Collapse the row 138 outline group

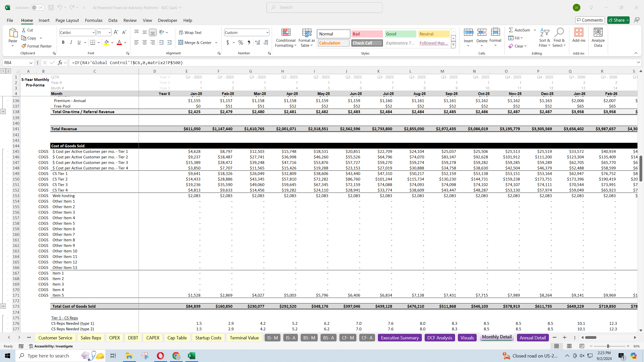[3, 112]
